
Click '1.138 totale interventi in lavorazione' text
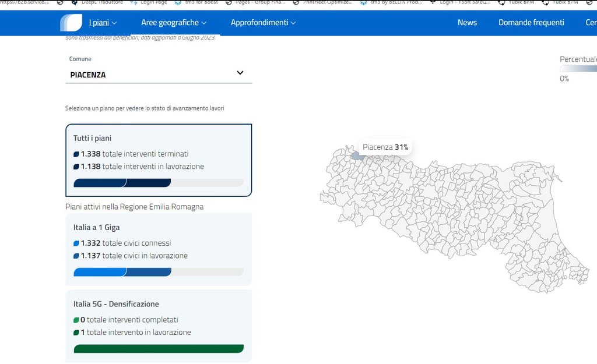point(142,166)
